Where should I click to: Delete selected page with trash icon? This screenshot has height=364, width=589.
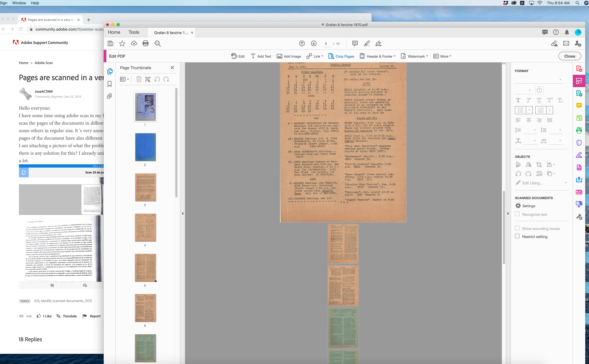(139, 79)
